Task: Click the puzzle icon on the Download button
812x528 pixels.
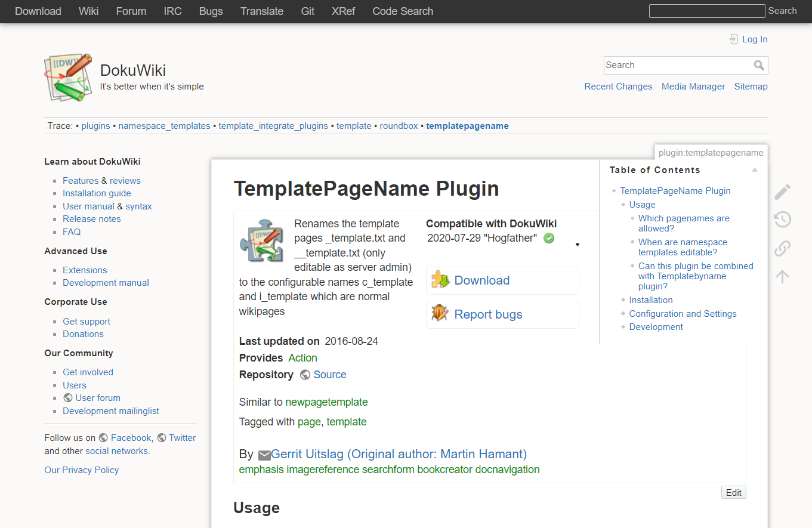Action: click(440, 280)
